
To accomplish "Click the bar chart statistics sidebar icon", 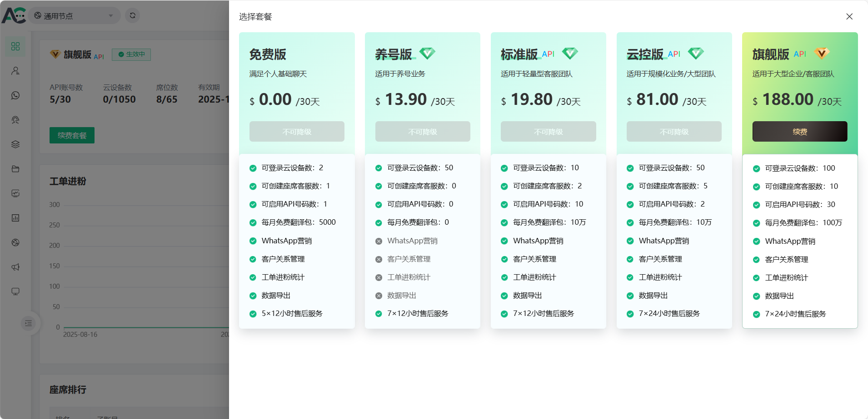I will point(15,218).
